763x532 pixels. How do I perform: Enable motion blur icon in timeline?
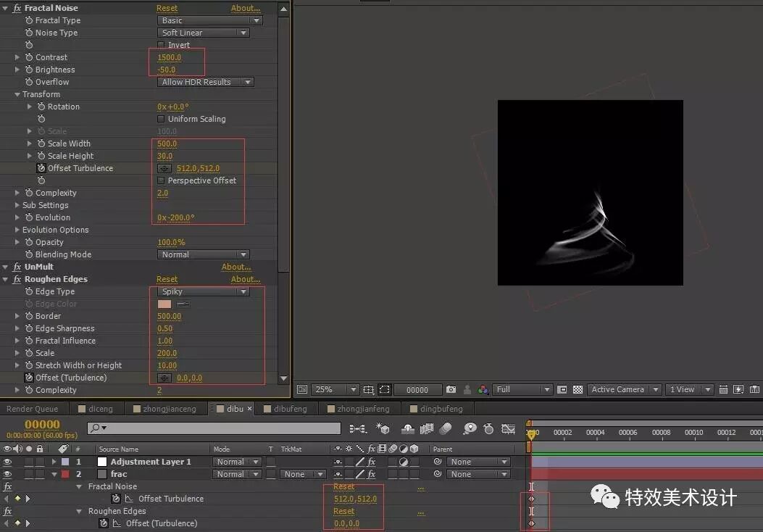click(x=446, y=428)
